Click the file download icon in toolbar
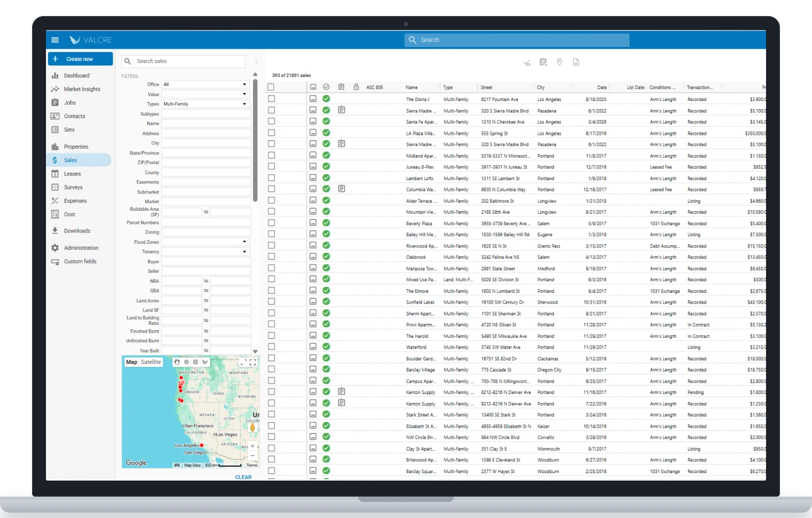This screenshot has height=518, width=812. (576, 63)
